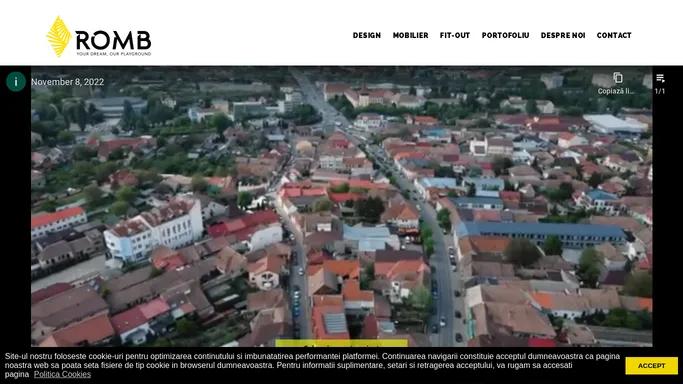Click the partially hidden yellow button
Image resolution: width=683 pixels, height=384 pixels.
342,344
